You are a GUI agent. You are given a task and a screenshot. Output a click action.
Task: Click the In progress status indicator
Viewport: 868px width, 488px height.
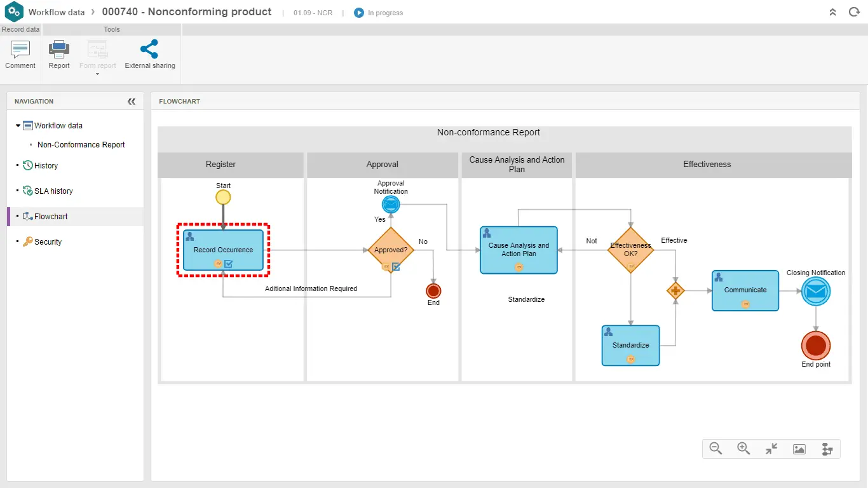pos(378,12)
